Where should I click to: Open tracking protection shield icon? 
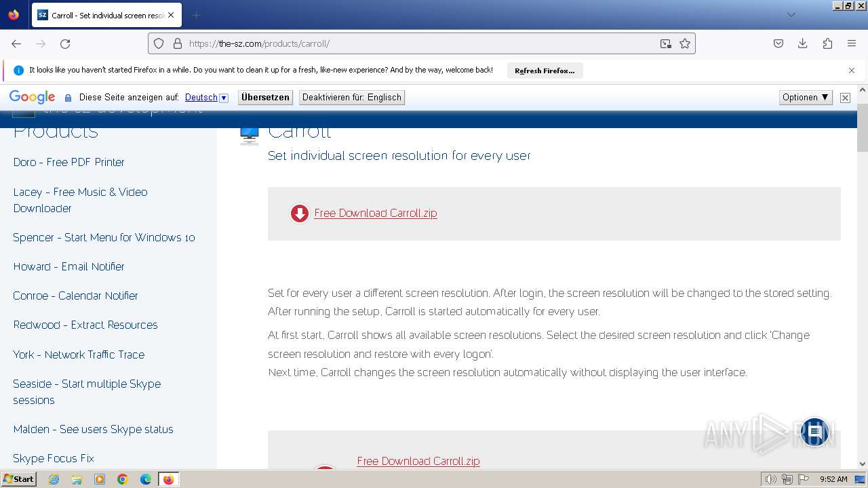(159, 43)
